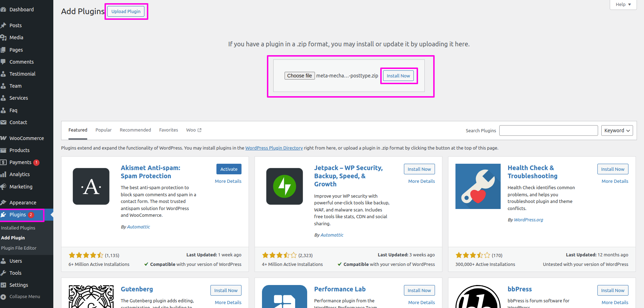The height and width of the screenshot is (308, 644).
Task: Open More Details for bbPress
Action: [615, 303]
